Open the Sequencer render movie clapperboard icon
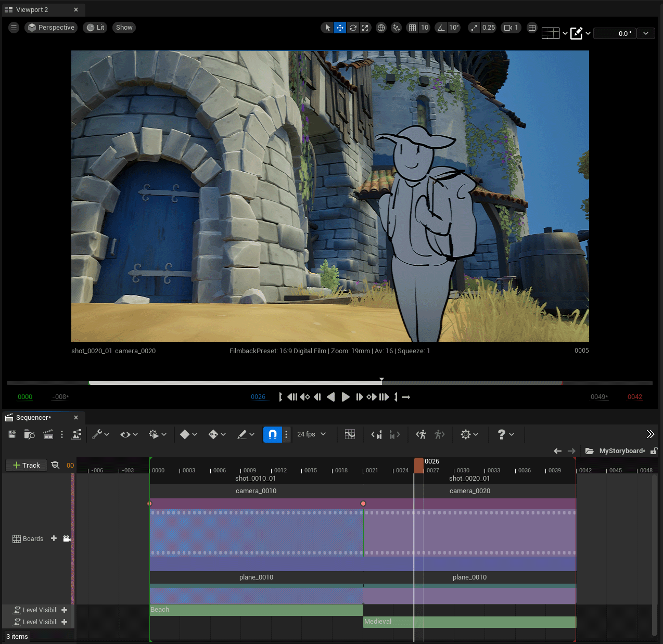663x644 pixels. pyautogui.click(x=48, y=434)
